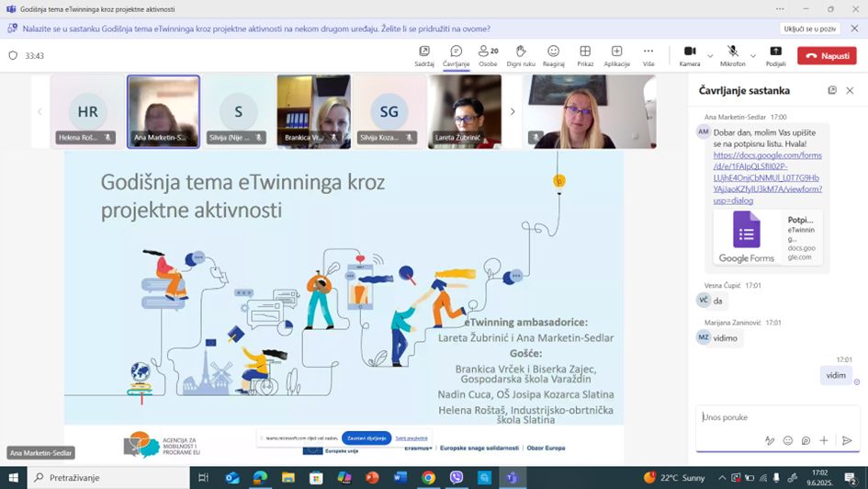
Task: Expand the camera options chevron
Action: point(710,56)
